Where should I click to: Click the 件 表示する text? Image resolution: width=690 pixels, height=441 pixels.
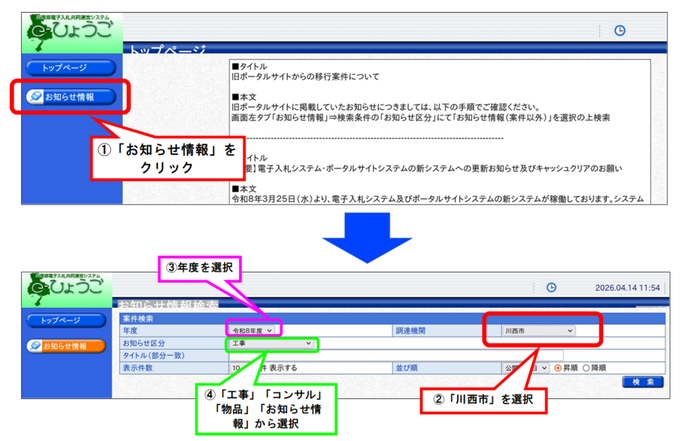pyautogui.click(x=279, y=368)
